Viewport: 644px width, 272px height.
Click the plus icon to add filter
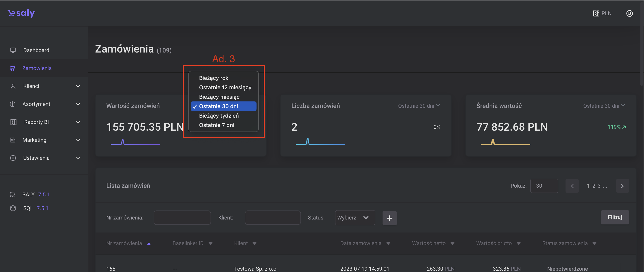[389, 218]
